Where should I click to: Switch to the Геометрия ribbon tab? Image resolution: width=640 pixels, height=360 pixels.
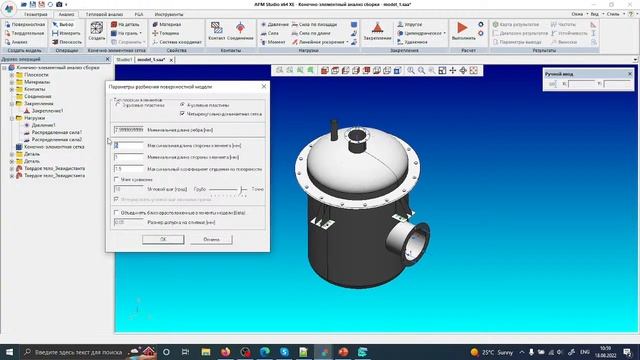click(x=36, y=14)
